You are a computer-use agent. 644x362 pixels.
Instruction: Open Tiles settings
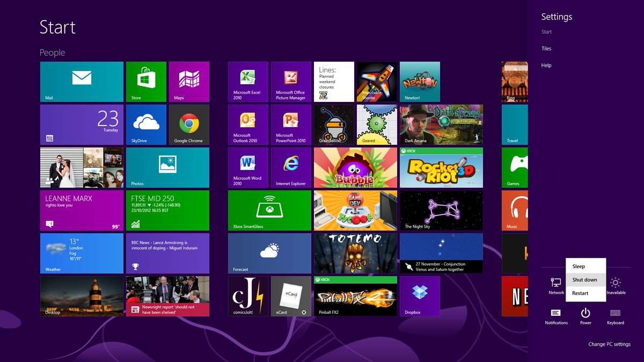(545, 48)
